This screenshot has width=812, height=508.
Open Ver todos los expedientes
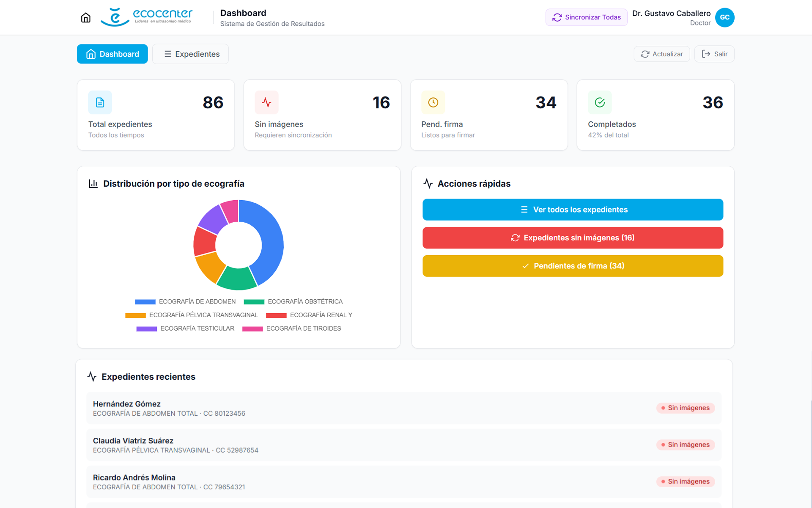[573, 210]
